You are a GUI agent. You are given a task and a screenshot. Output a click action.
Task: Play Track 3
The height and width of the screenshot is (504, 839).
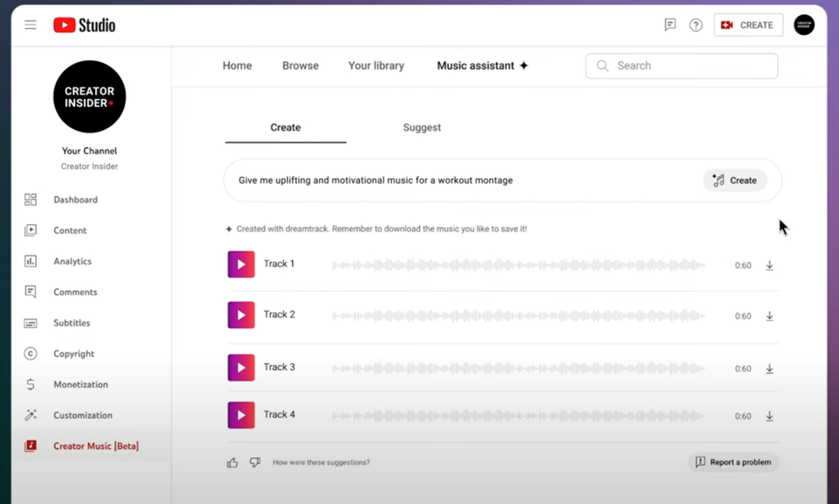(241, 368)
